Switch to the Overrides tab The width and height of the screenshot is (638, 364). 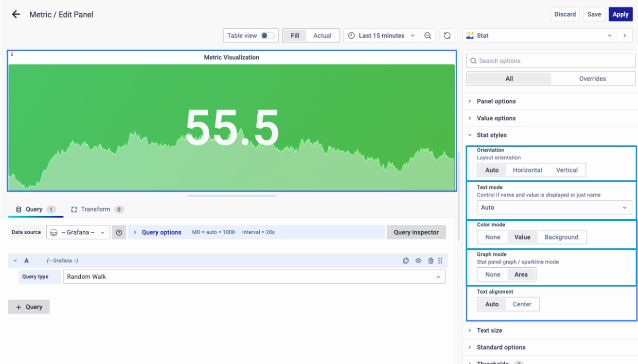coord(592,79)
